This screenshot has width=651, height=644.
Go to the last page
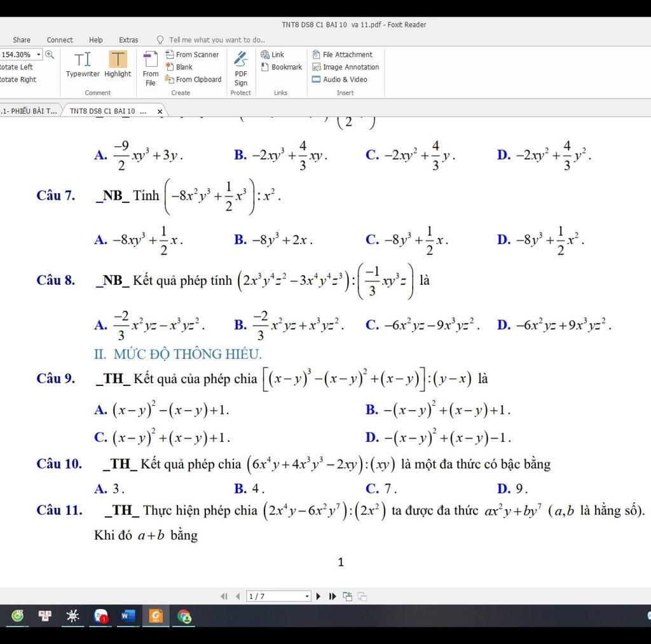(x=332, y=596)
